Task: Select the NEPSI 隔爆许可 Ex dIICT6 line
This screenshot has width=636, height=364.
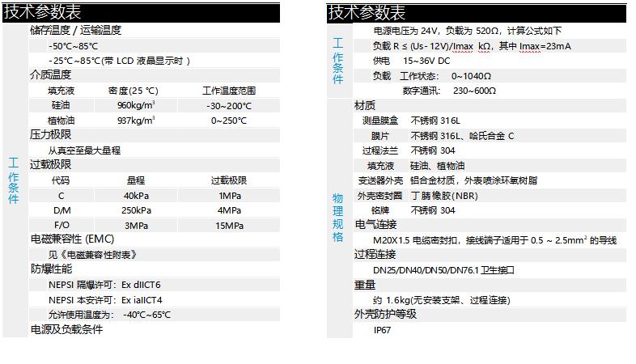Action: pyautogui.click(x=104, y=285)
